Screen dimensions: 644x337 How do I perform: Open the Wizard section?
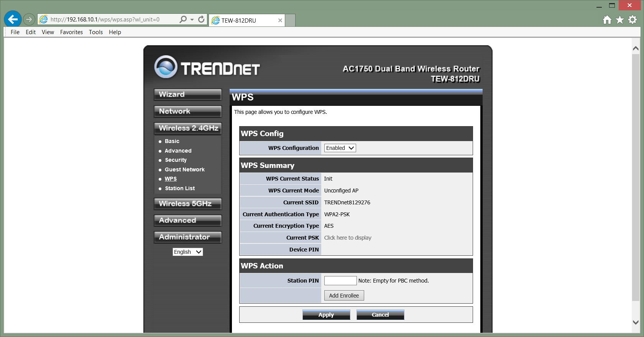click(x=187, y=94)
